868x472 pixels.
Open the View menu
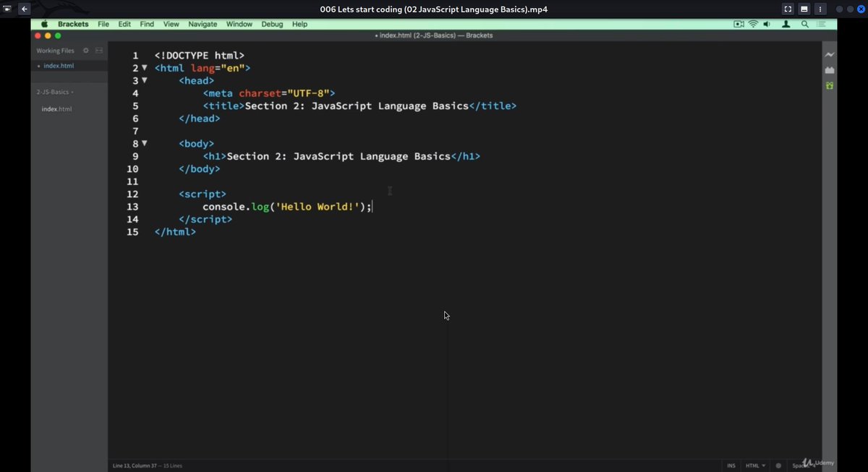pos(171,24)
